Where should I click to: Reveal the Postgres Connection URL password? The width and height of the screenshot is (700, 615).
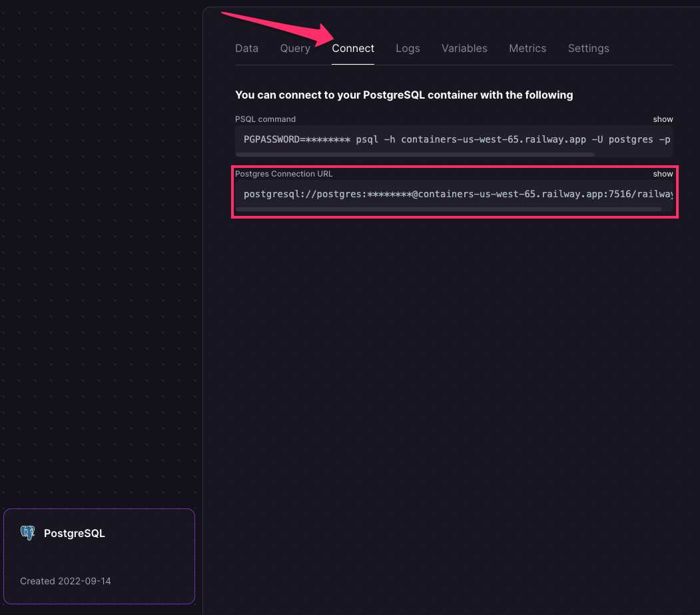pyautogui.click(x=663, y=174)
